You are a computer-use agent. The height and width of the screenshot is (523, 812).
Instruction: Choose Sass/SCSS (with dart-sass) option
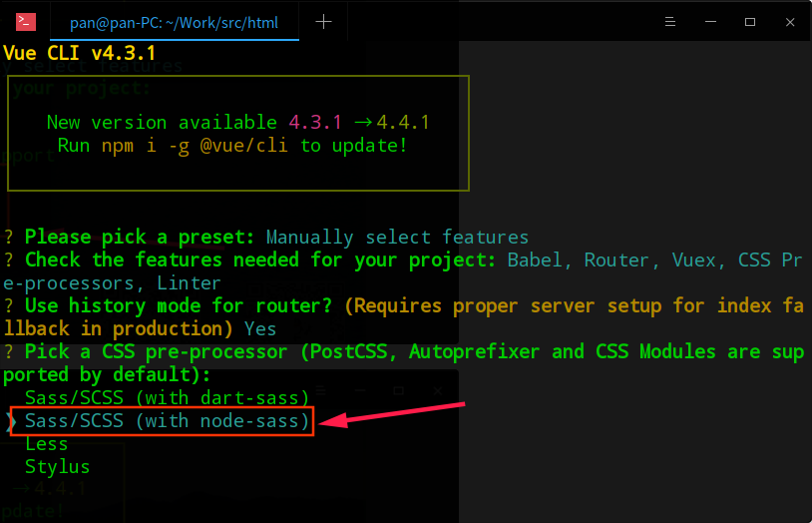pyautogui.click(x=167, y=397)
